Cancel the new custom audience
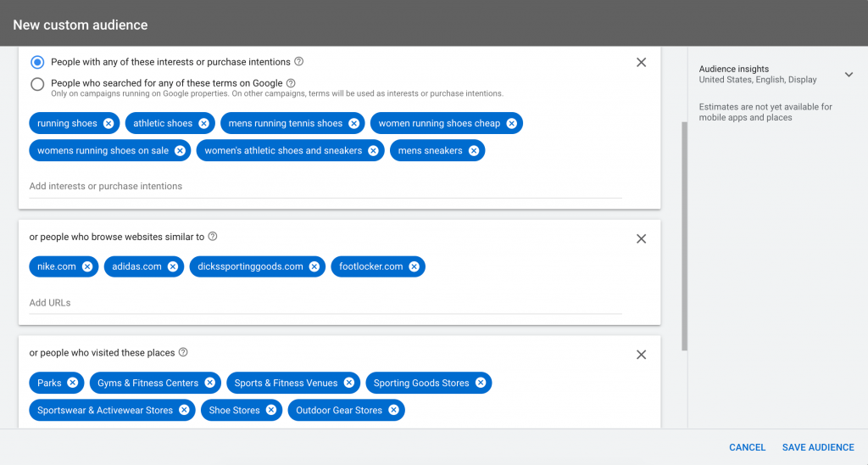 click(747, 447)
